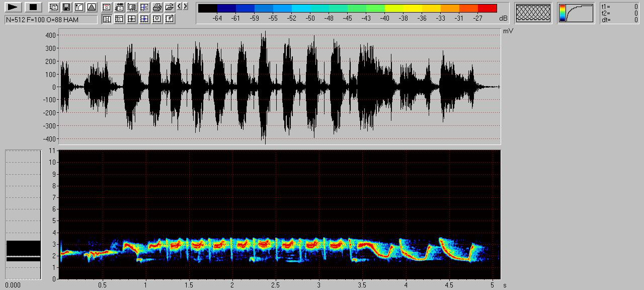Click the right arrow scroll button
The width and height of the screenshot is (644, 290).
coord(185,7)
